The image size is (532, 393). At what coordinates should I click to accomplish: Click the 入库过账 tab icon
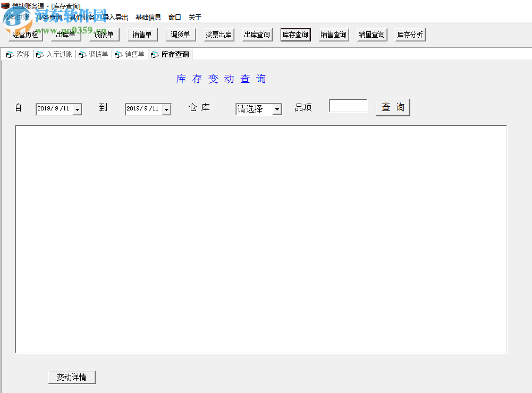(x=40, y=55)
